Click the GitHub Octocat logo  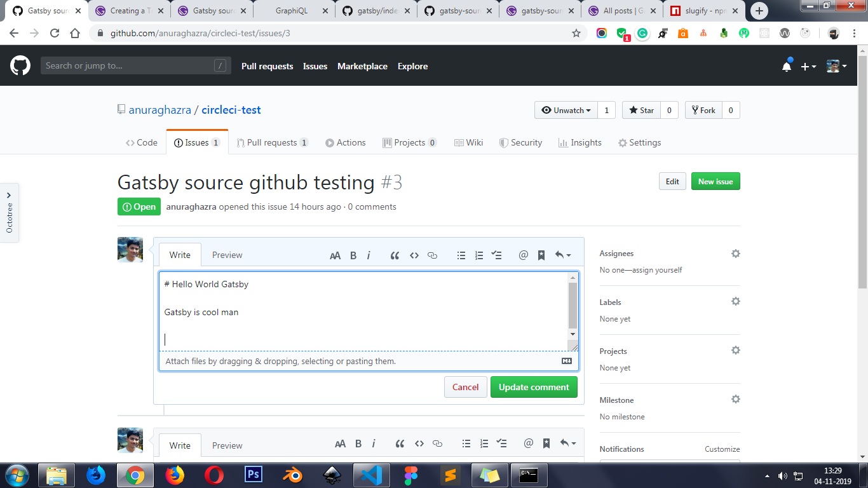[x=20, y=65]
